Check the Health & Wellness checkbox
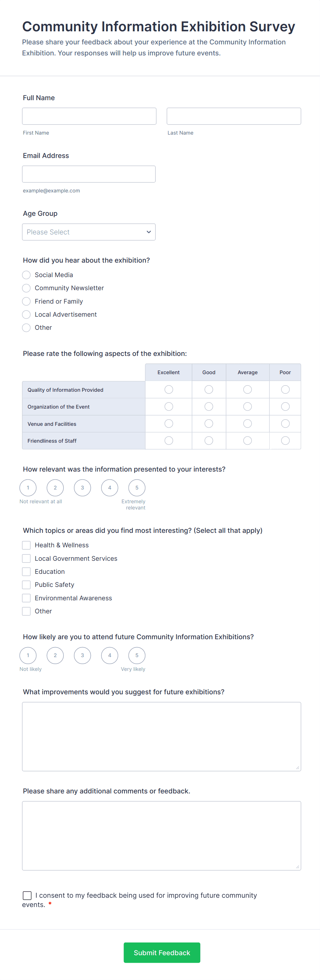 (26, 545)
